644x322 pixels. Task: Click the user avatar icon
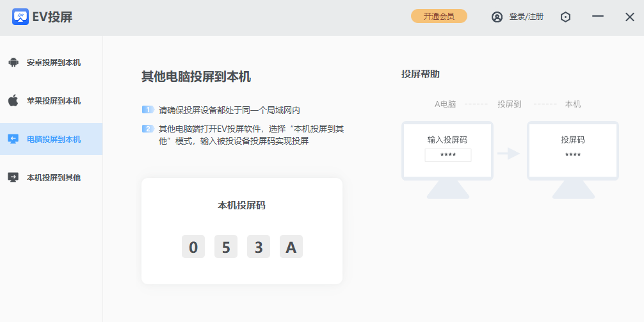497,17
